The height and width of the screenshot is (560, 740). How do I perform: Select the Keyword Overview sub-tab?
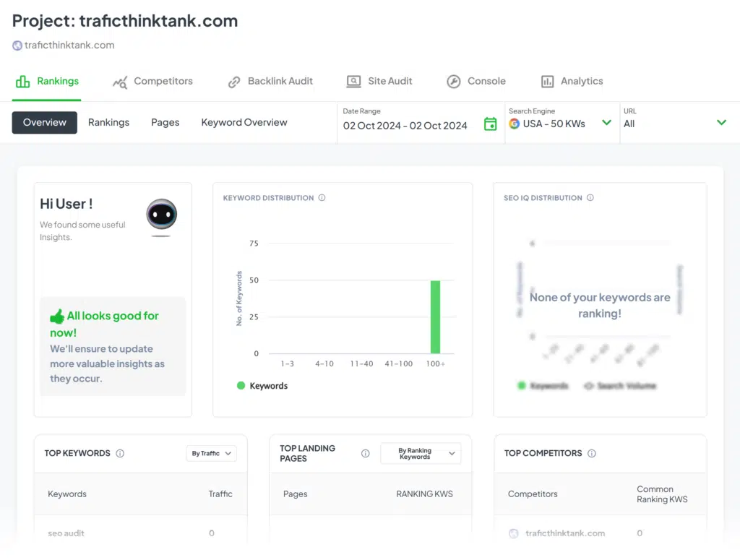coord(244,123)
